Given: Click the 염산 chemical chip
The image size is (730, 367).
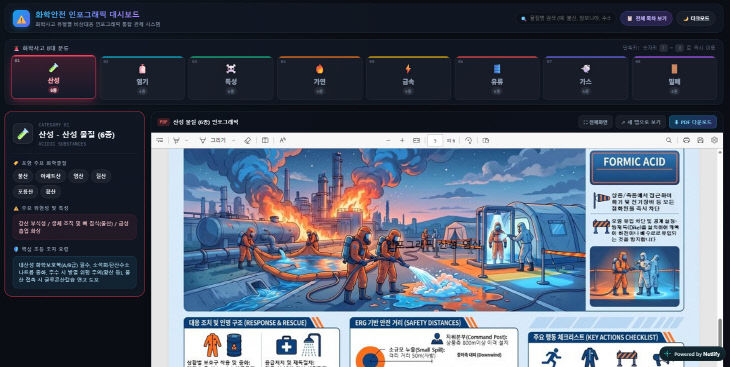Looking at the screenshot, I should pyautogui.click(x=77, y=177).
